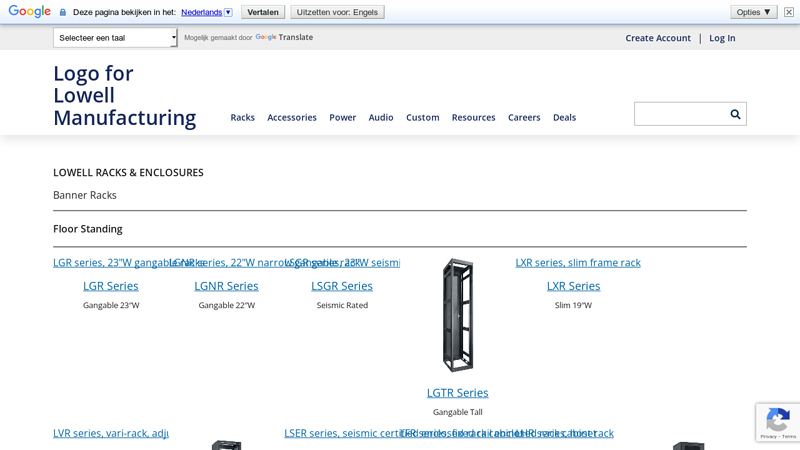Click the Google logo in translate bar
800x450 pixels.
pyautogui.click(x=30, y=11)
